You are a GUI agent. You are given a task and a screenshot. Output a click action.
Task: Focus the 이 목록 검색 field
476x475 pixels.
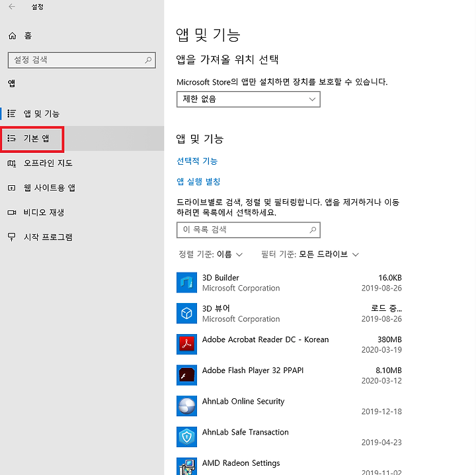(249, 230)
